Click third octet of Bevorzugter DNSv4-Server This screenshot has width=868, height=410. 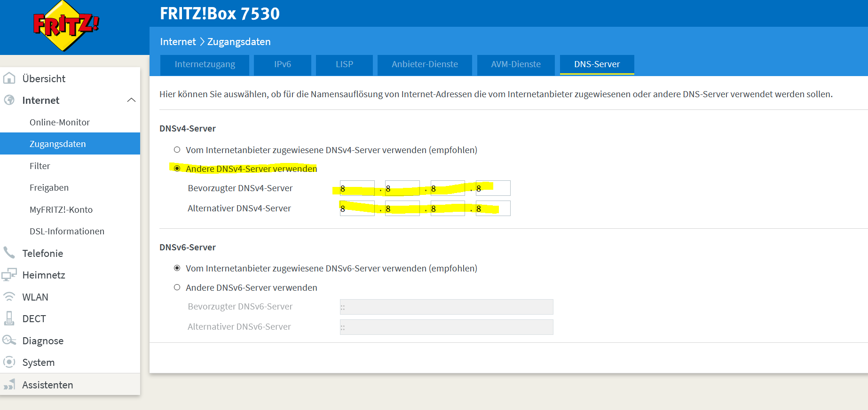pyautogui.click(x=448, y=188)
